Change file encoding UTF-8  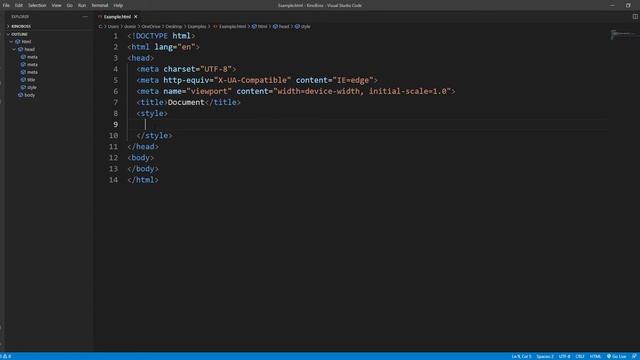(564, 356)
